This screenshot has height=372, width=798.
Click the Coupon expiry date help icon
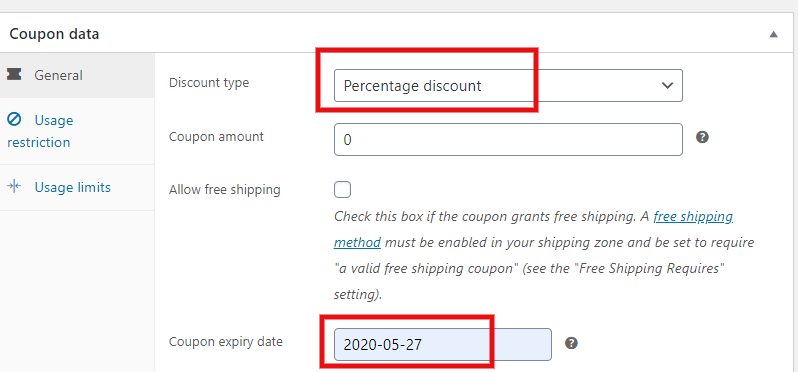point(572,343)
